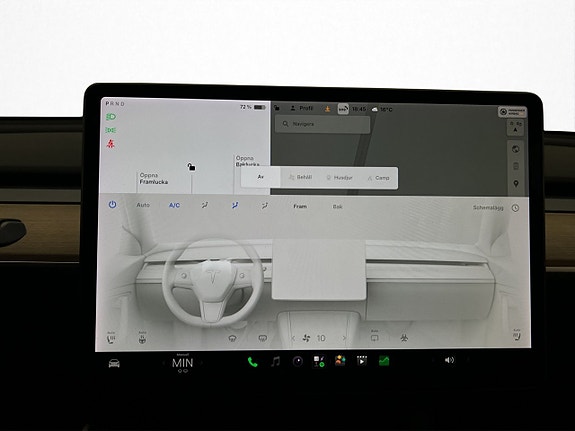Decrease fan speed with left chevron
Screen dimensions: 575x431
pyautogui.click(x=293, y=338)
